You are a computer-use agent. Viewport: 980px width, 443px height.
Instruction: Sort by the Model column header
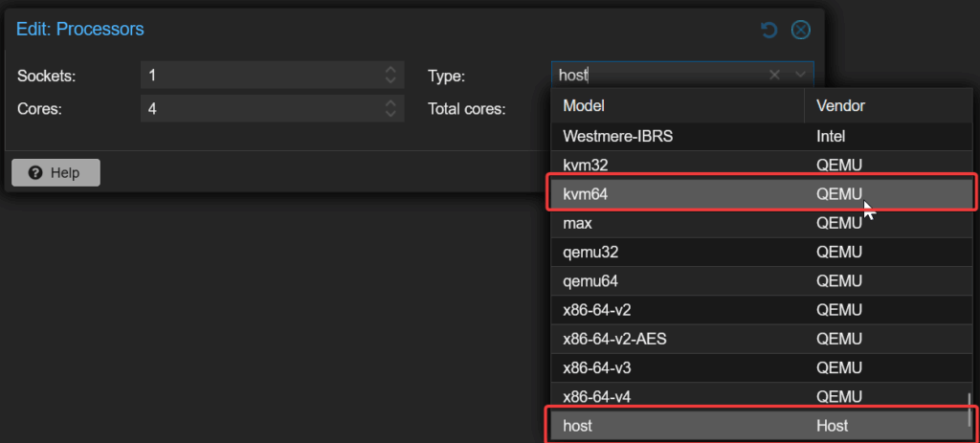678,105
